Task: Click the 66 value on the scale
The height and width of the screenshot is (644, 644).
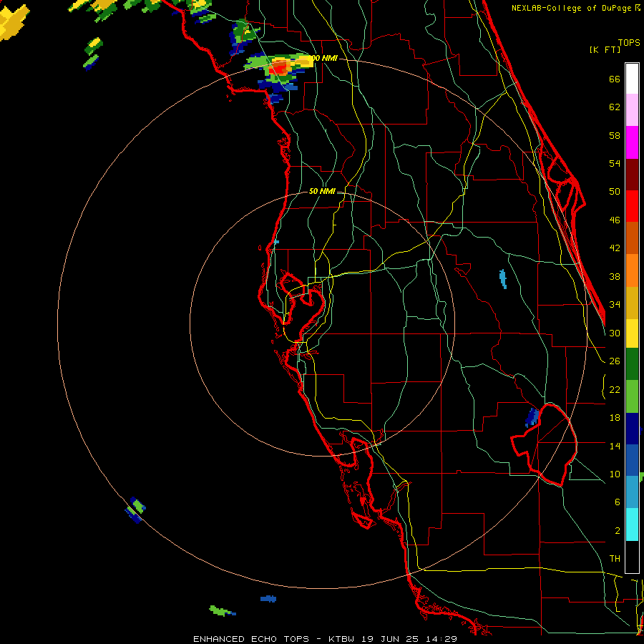Action: (x=615, y=79)
